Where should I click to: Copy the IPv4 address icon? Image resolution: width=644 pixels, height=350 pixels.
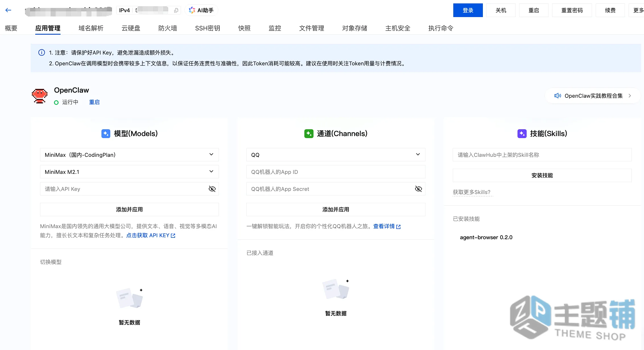(x=176, y=10)
